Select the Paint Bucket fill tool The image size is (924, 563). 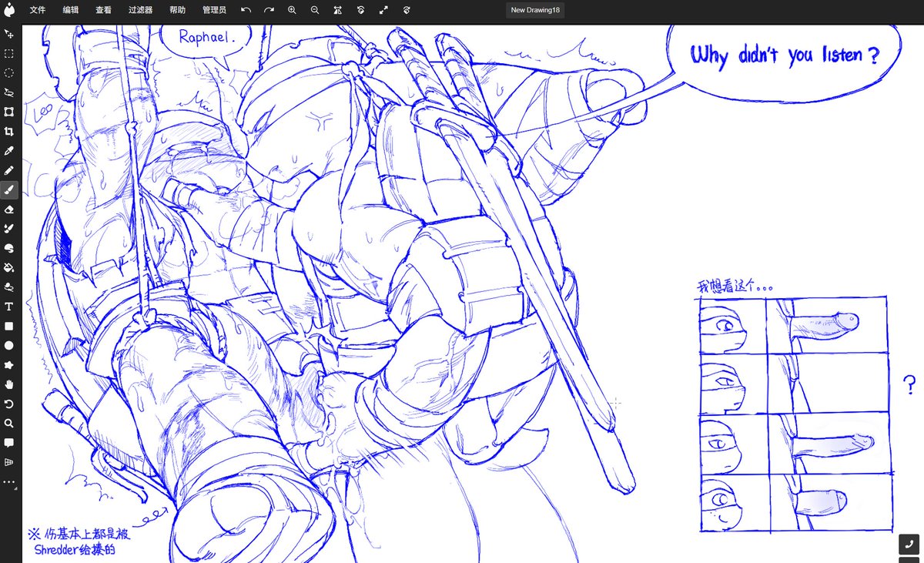pos(10,267)
